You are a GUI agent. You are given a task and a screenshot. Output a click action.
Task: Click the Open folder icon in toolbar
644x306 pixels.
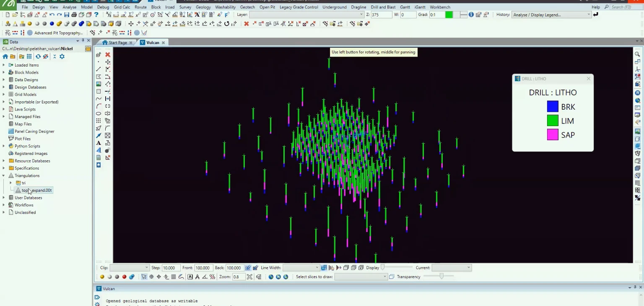[x=15, y=15]
